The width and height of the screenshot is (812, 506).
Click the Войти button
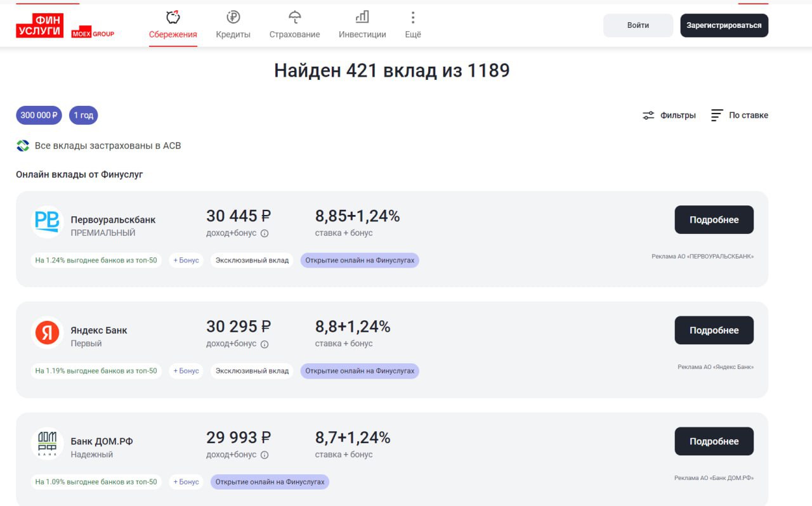(638, 25)
